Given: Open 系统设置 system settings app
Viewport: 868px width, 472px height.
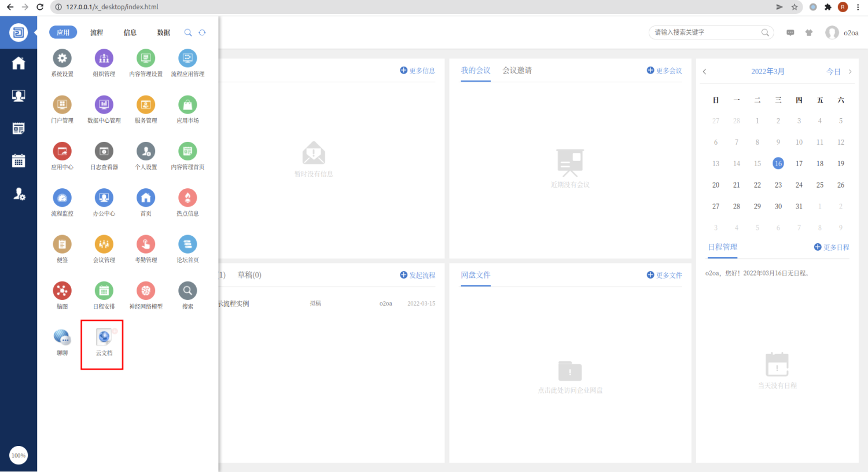Looking at the screenshot, I should pos(62,58).
